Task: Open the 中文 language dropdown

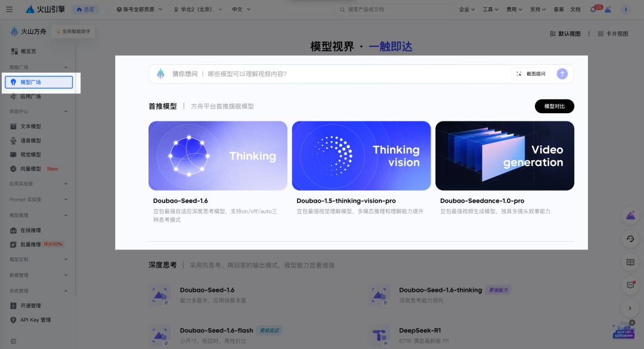Action: click(241, 10)
